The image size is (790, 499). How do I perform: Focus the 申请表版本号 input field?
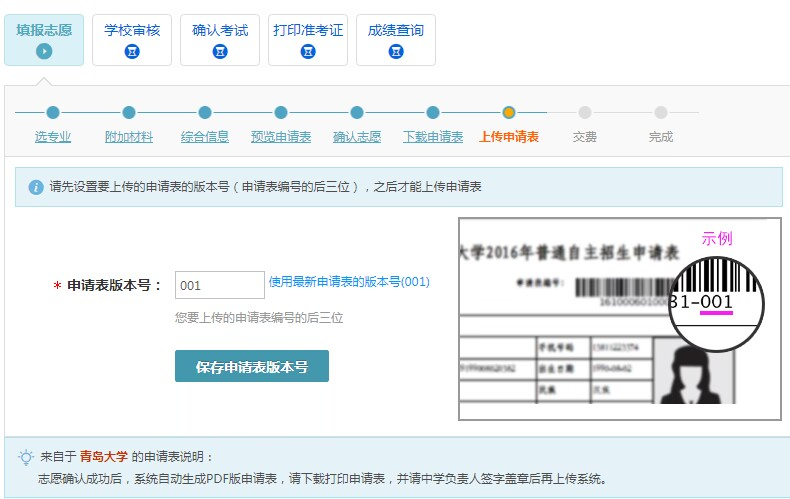pyautogui.click(x=219, y=285)
